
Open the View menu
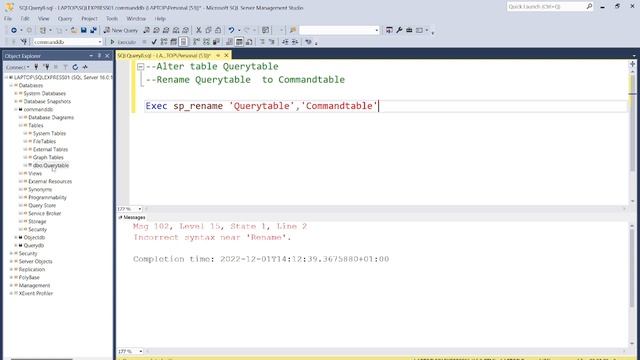click(43, 18)
